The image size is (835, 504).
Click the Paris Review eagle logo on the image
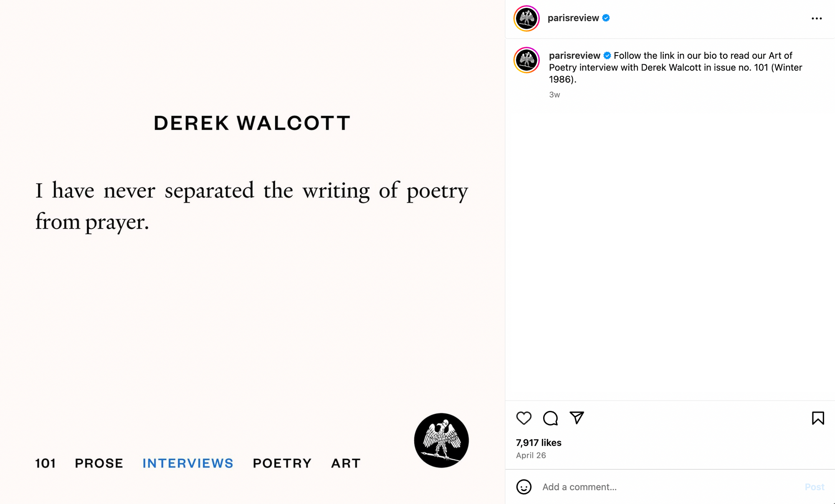[441, 441]
